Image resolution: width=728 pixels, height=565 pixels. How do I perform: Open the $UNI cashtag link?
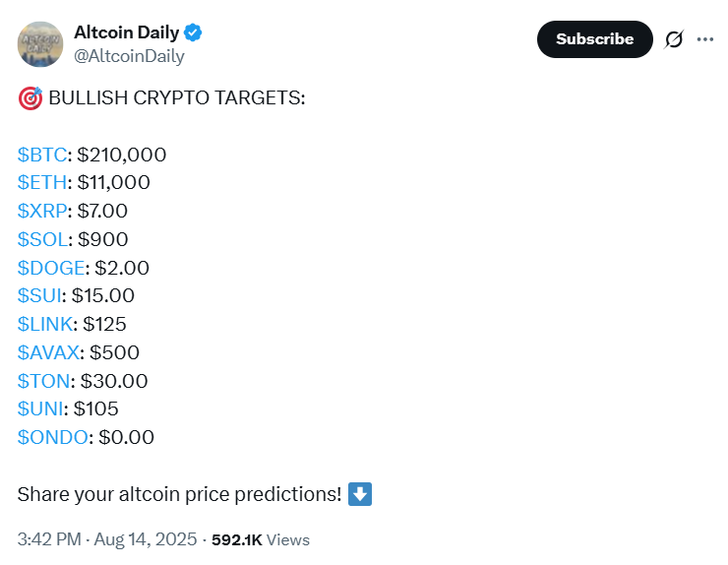click(40, 408)
